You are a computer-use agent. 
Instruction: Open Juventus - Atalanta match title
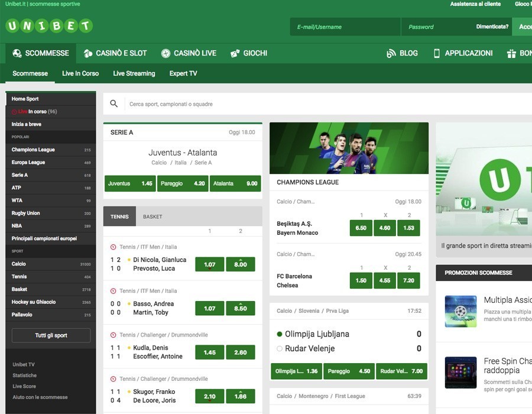pyautogui.click(x=183, y=153)
